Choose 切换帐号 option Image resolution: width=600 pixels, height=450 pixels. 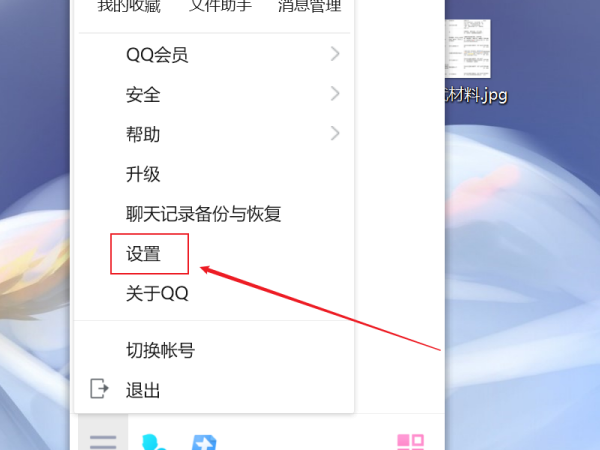160,350
